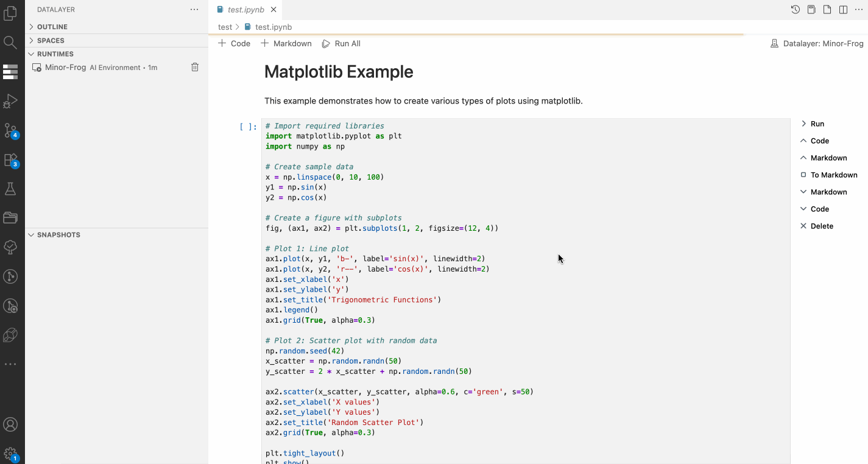Open the Testing flask icon view
The height and width of the screenshot is (464, 868).
coord(10,189)
